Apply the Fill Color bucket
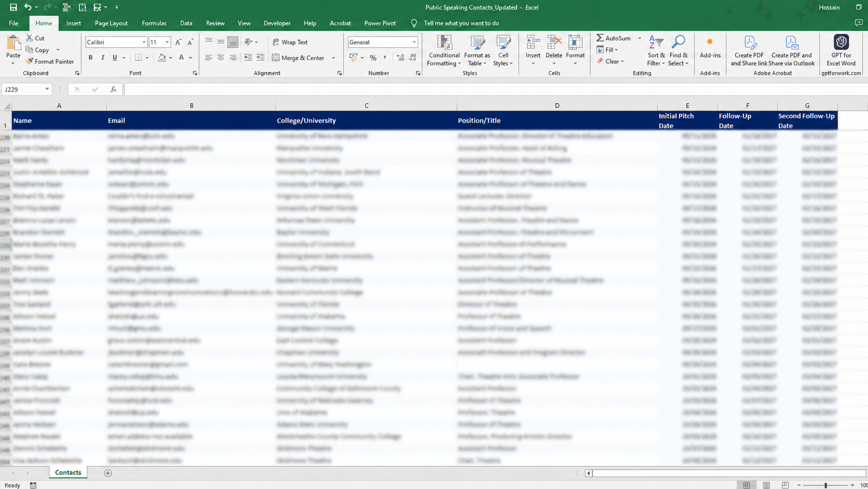Screen dimensions: 868x489 [162, 58]
